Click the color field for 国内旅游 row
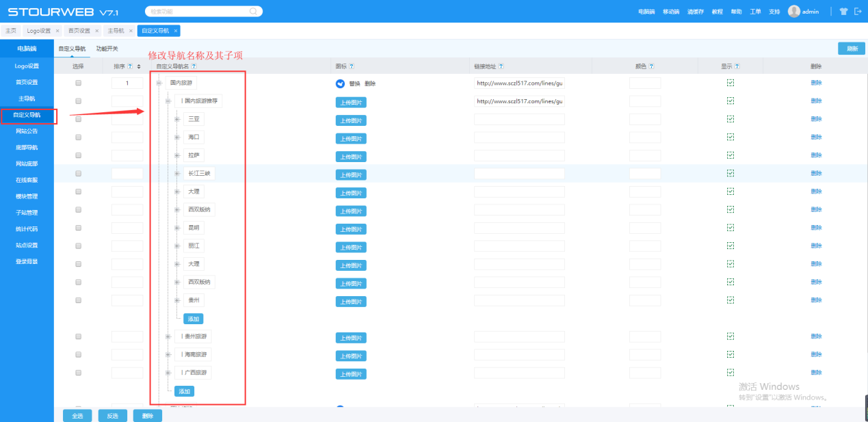Screen dimensions: 868x422 (x=645, y=83)
